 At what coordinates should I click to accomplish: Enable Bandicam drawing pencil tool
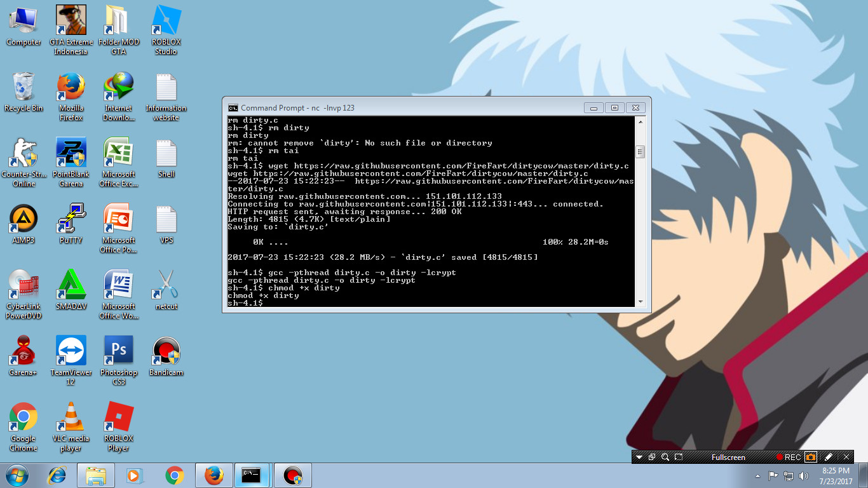[827, 457]
